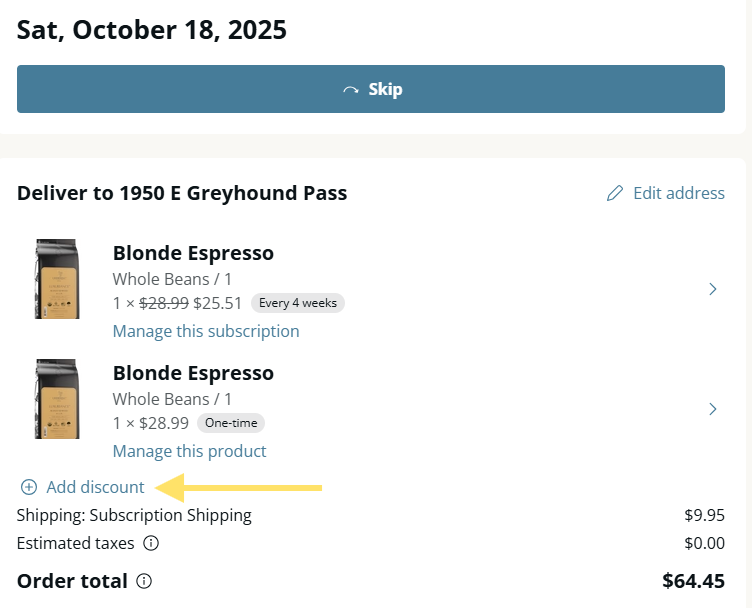The image size is (752, 608).
Task: Expand the subscription Blonde Espresso chevron
Action: [x=713, y=289]
